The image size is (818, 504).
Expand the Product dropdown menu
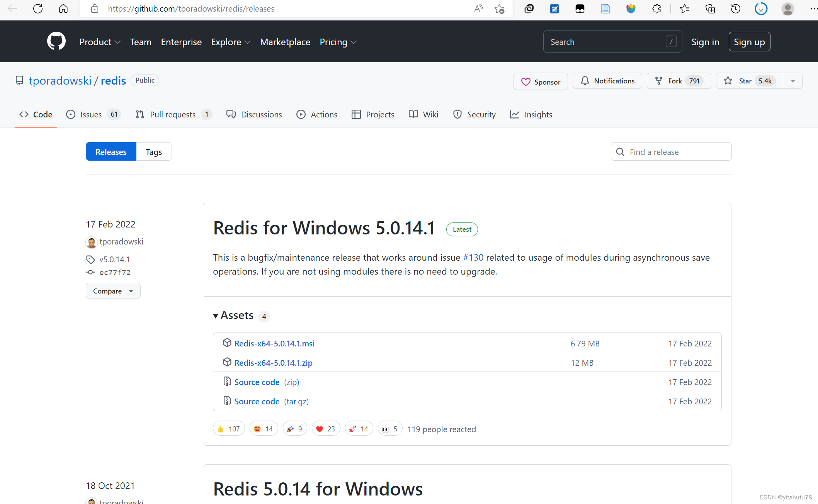(100, 42)
